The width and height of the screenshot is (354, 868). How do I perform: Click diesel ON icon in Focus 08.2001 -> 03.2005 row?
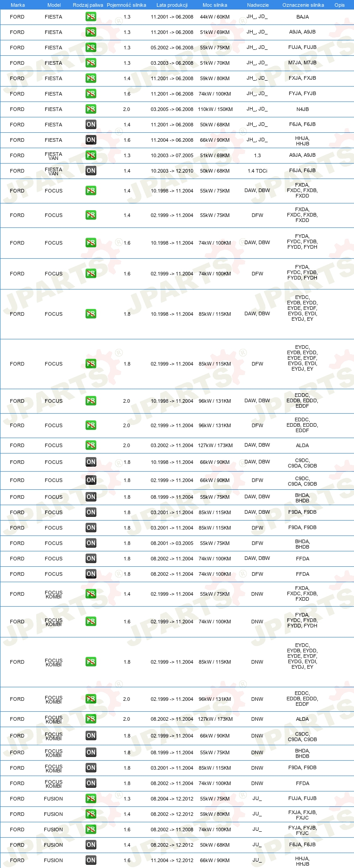pos(91,543)
